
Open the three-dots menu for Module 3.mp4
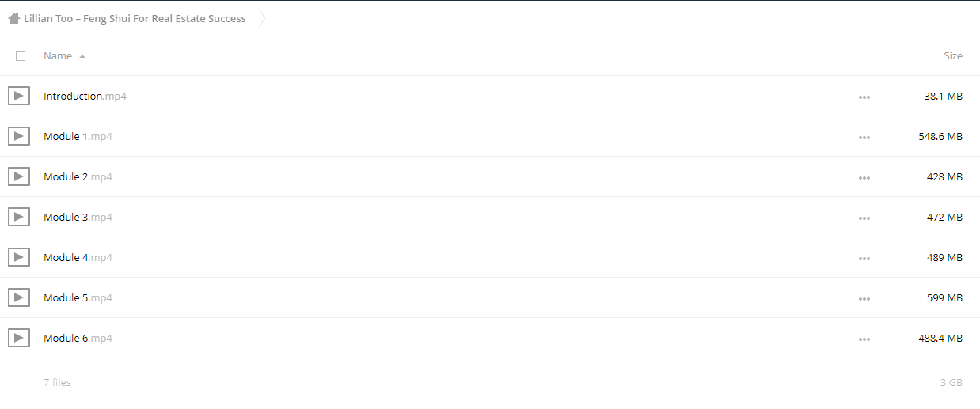(x=864, y=218)
